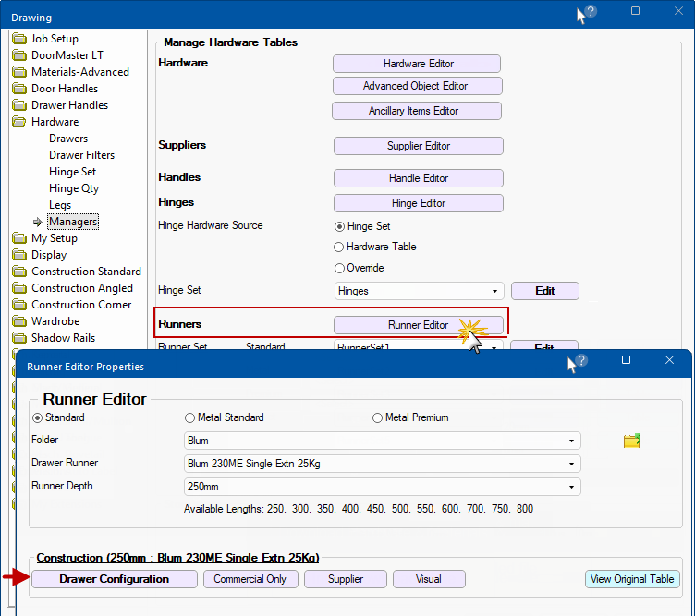Image resolution: width=695 pixels, height=616 pixels.
Task: Click the Construction Standard folder icon
Action: tap(19, 272)
